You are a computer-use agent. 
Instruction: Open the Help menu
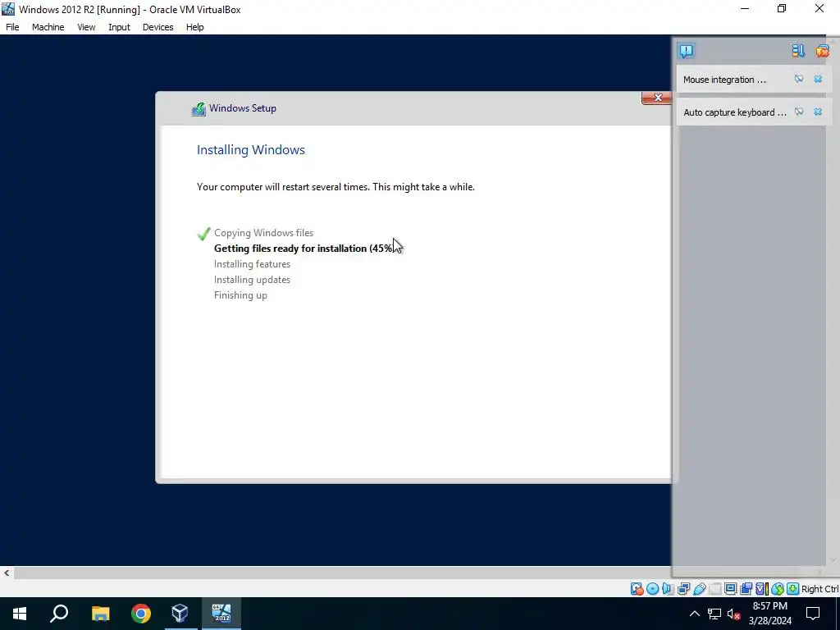pyautogui.click(x=194, y=27)
